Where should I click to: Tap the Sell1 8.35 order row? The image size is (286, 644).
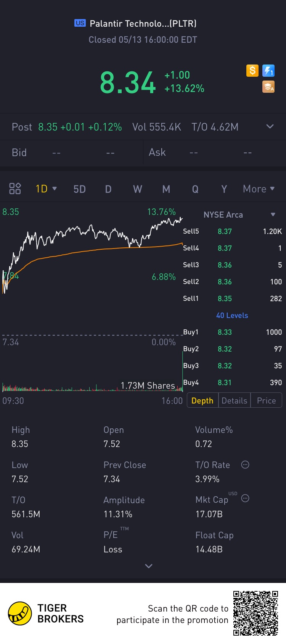tap(232, 299)
